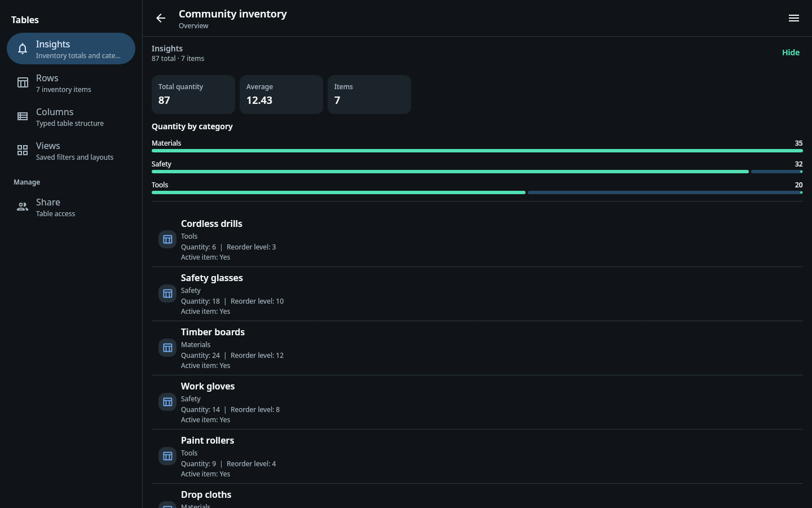
Task: Click the Community inventory title
Action: pyautogui.click(x=233, y=14)
